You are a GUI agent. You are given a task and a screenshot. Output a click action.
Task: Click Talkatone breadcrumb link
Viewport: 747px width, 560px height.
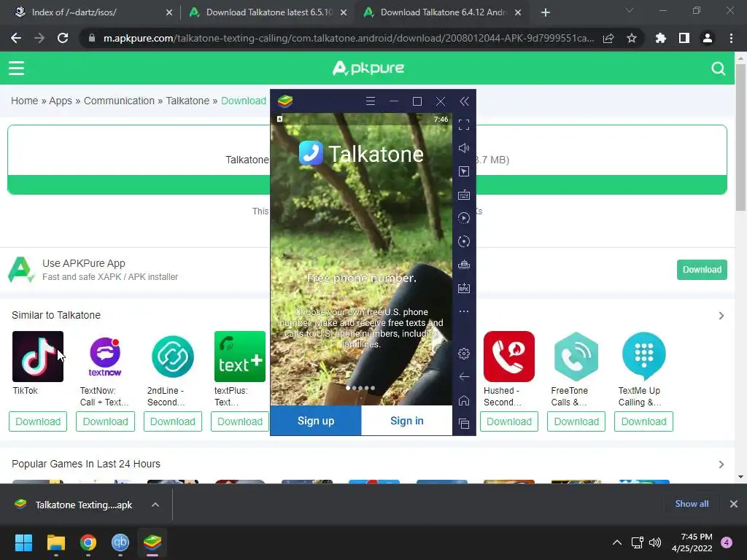[x=187, y=101]
